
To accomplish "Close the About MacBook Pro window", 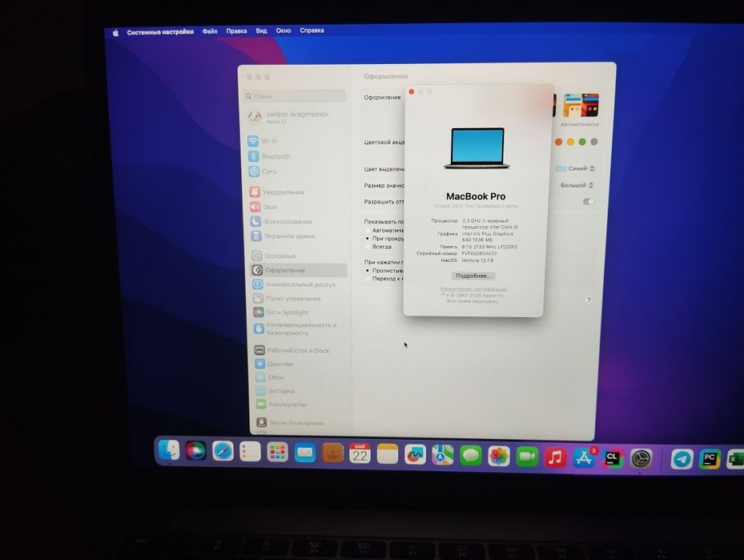I will (x=412, y=91).
